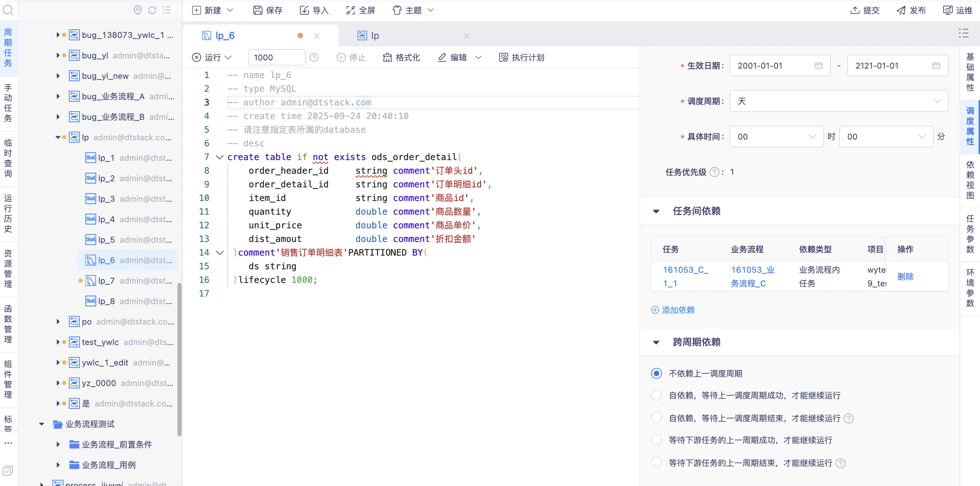
Task: Open the 调度周期 dropdown showing 天
Action: [838, 101]
